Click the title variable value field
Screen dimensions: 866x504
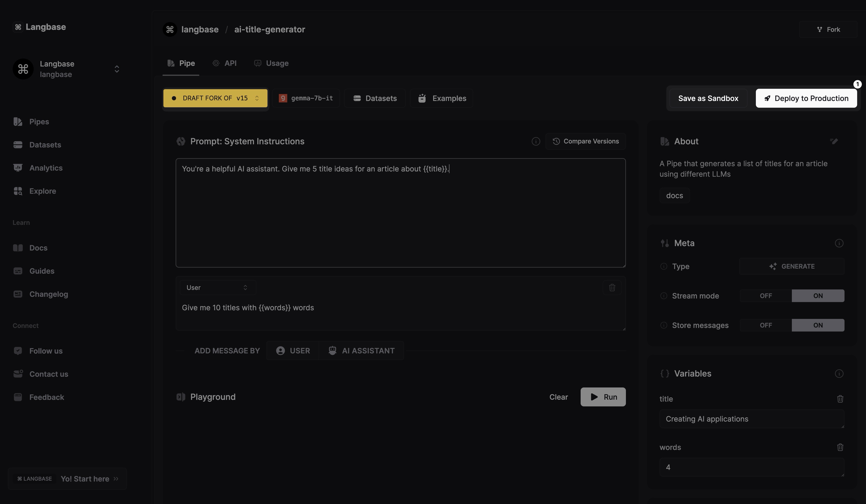coord(751,419)
